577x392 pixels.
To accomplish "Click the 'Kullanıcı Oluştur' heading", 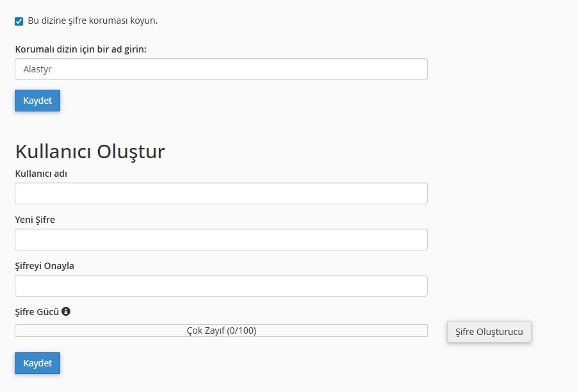I will pyautogui.click(x=90, y=152).
